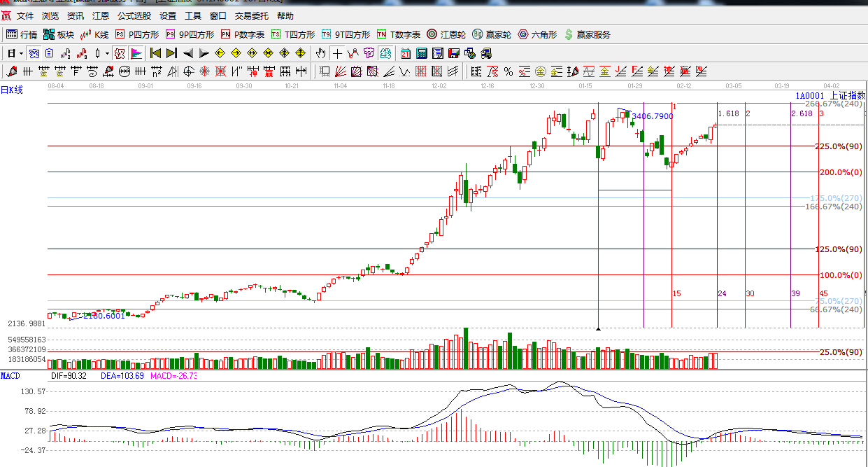
Task: Click the percent sign drawing tool
Action: pos(508,71)
